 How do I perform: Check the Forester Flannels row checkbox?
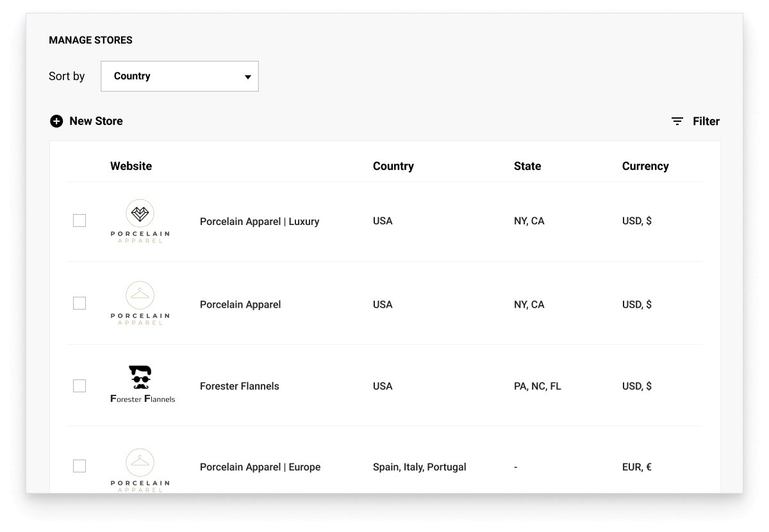[x=79, y=386]
